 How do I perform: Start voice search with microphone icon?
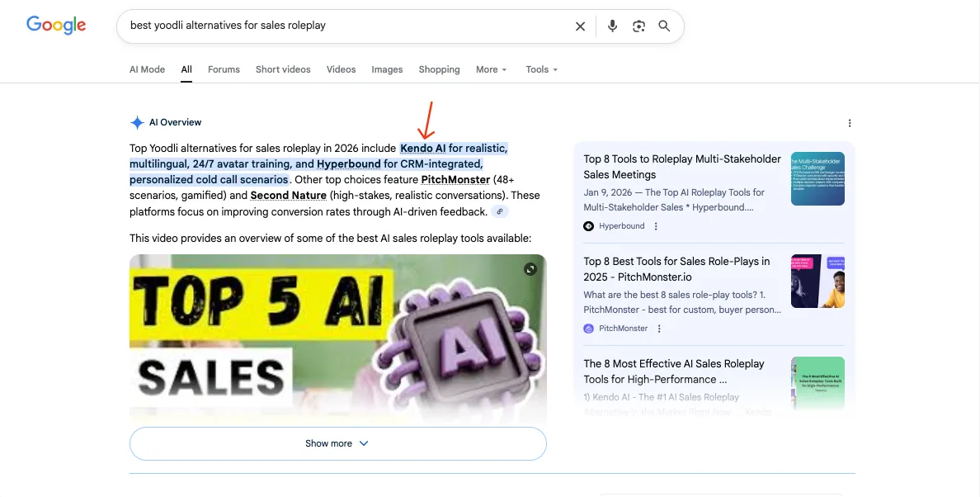coord(612,26)
